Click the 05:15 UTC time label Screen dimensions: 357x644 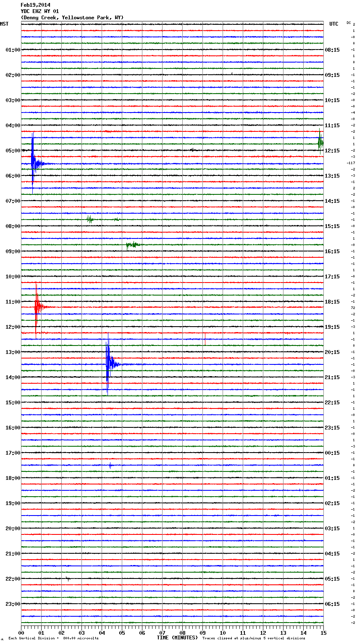[332, 579]
